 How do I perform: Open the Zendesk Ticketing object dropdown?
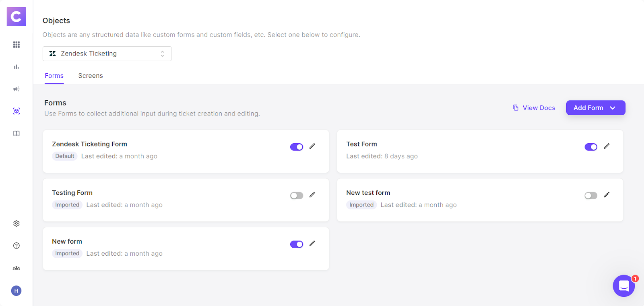(x=107, y=54)
